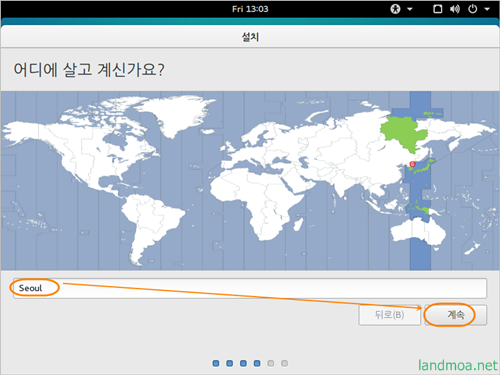Open the accessibility menu icon

point(395,9)
